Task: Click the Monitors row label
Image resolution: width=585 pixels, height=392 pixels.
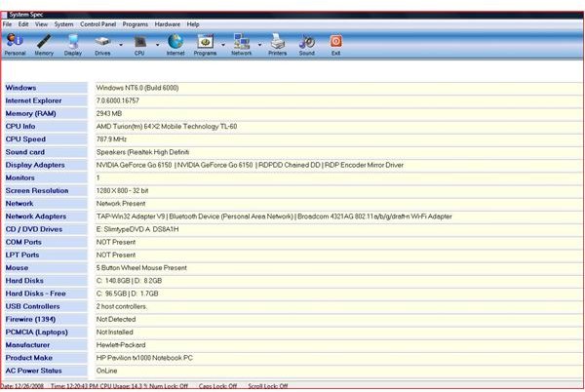Action: (19, 177)
